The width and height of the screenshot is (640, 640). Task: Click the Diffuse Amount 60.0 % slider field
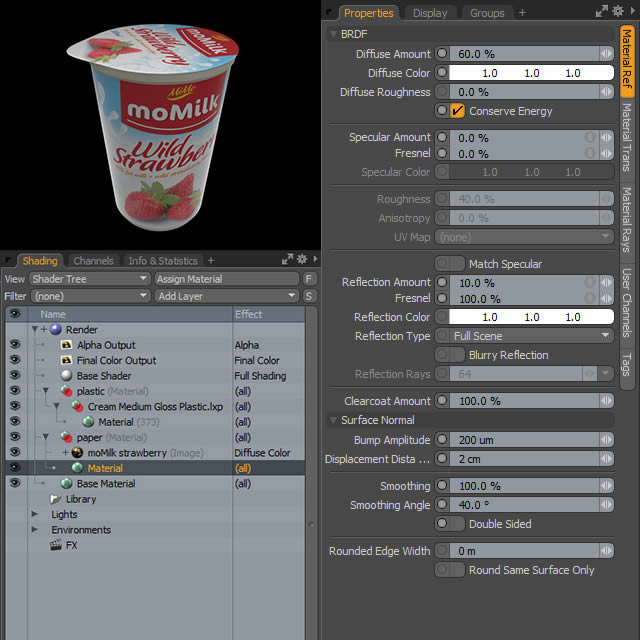point(524,53)
